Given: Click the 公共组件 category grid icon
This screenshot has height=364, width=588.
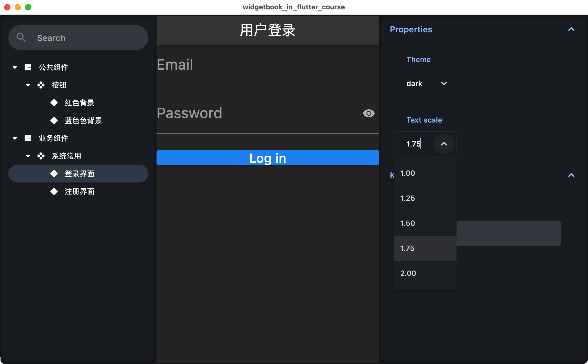Looking at the screenshot, I should tap(28, 67).
